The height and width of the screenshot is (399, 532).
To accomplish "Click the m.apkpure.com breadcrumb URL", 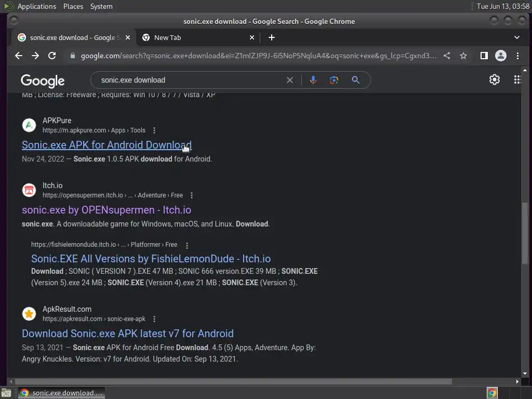I will click(x=94, y=130).
